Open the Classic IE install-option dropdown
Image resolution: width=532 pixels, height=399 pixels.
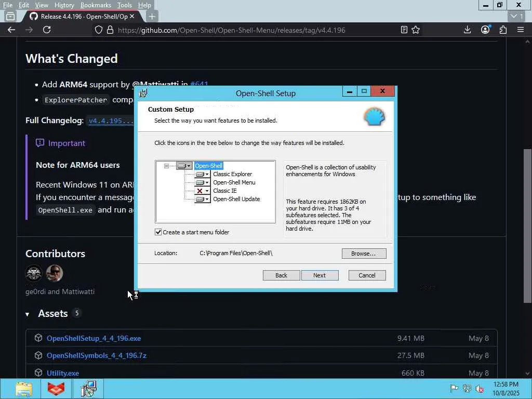pos(202,191)
